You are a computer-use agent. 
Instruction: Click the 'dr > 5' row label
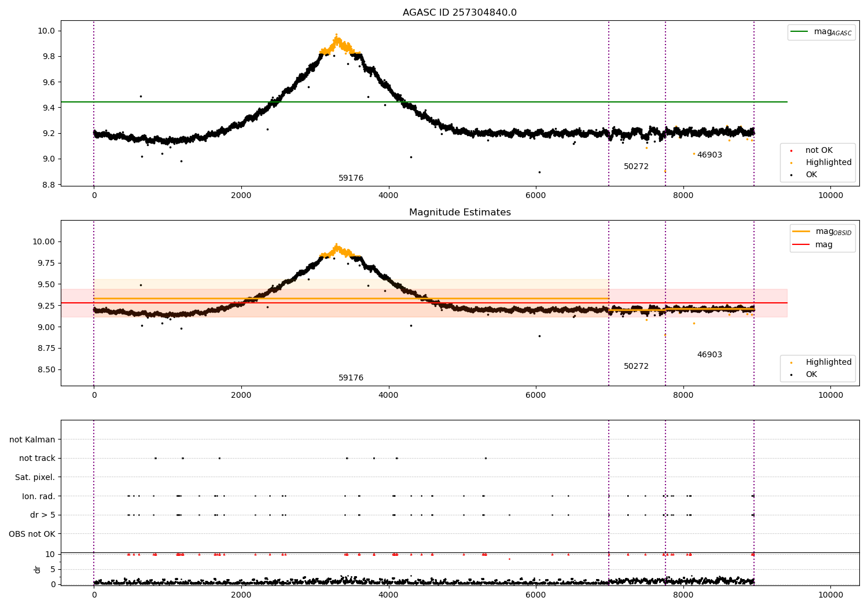tap(43, 515)
